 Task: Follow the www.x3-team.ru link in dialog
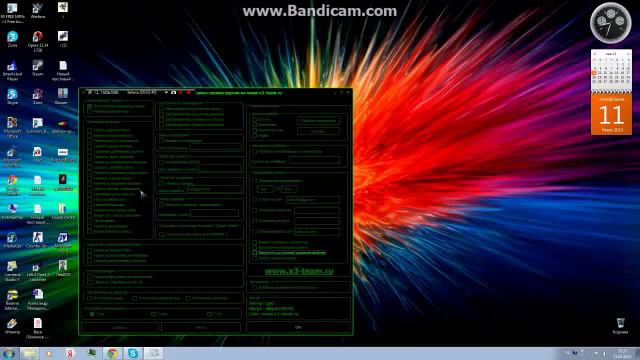pos(299,271)
